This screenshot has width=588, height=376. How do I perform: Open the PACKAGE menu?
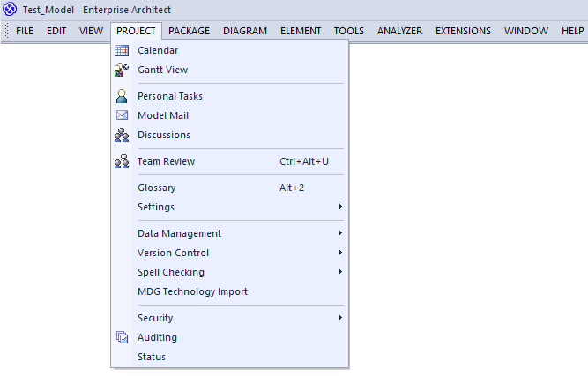189,31
